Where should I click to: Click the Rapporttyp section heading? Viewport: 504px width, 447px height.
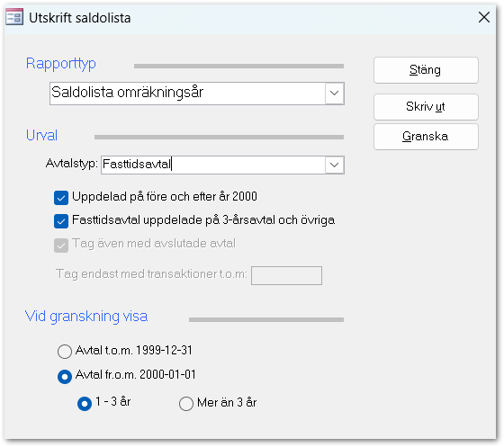(61, 64)
